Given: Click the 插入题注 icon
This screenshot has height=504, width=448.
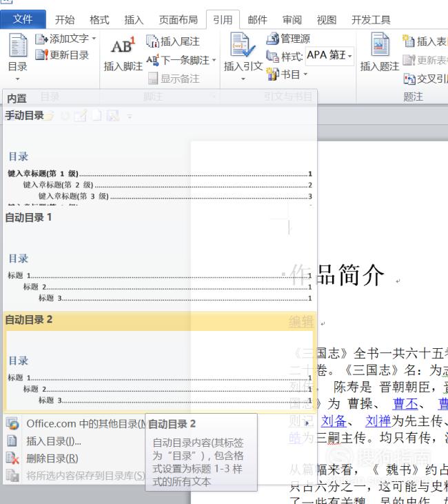Looking at the screenshot, I should click(380, 45).
